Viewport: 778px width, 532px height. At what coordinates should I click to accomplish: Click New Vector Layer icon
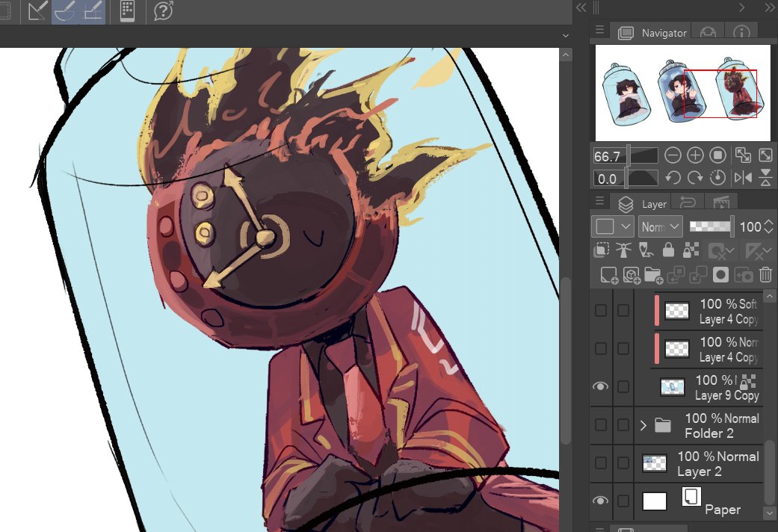(632, 275)
